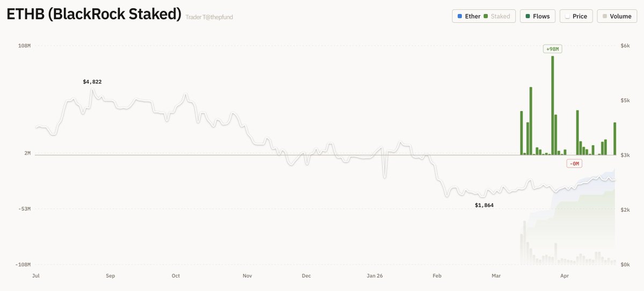Click the gray Volume swatch icon

(605, 16)
